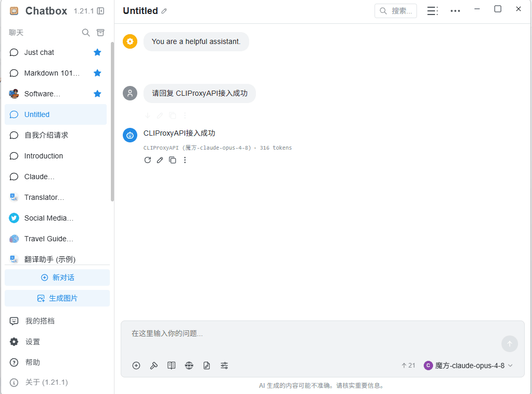
Task: Open the Translator conversation
Action: pyautogui.click(x=55, y=197)
